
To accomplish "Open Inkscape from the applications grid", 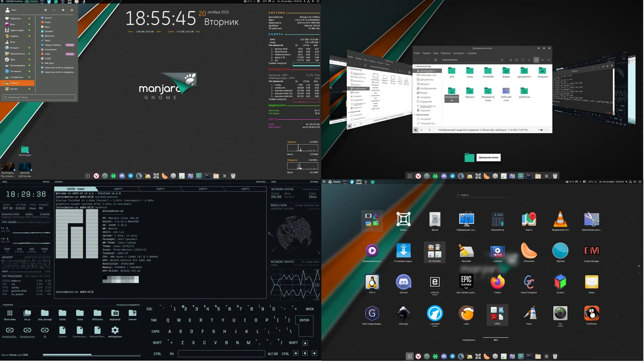I will click(x=403, y=314).
